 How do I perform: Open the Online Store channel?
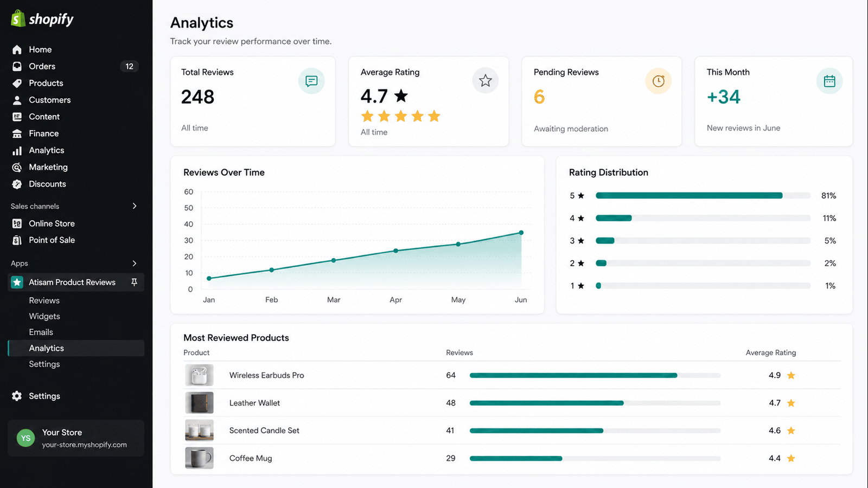pos(52,223)
